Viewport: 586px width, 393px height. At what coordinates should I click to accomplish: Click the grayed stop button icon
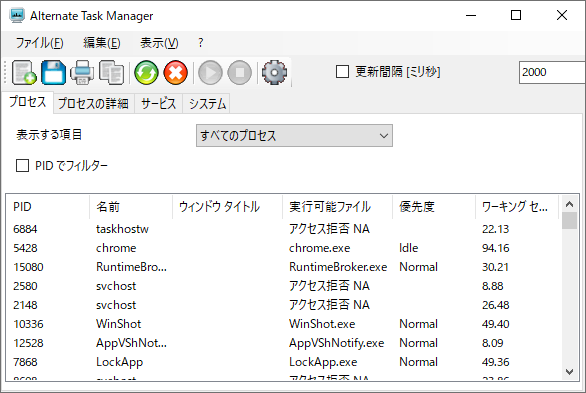pyautogui.click(x=240, y=72)
